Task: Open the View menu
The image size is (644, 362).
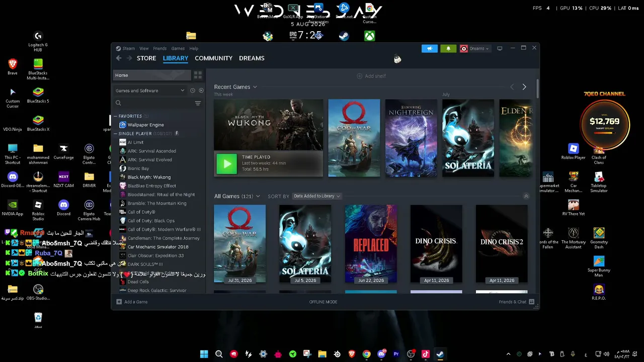Action: coord(144,48)
